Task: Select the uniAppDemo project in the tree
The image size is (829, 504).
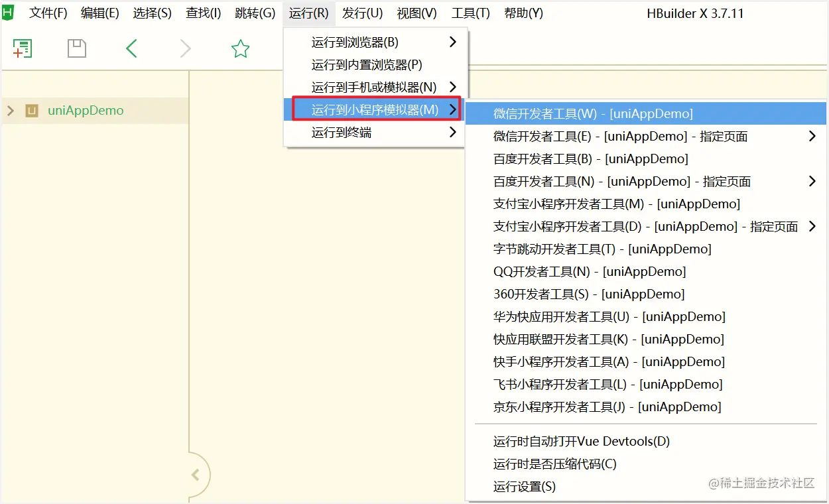Action: coord(86,111)
